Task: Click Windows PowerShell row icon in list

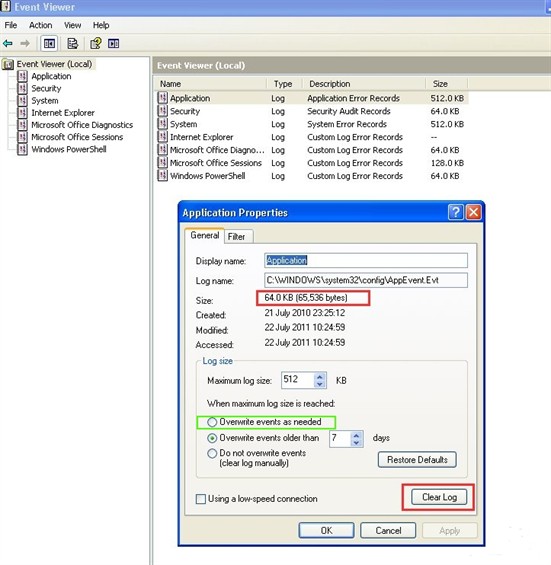Action: click(x=163, y=176)
